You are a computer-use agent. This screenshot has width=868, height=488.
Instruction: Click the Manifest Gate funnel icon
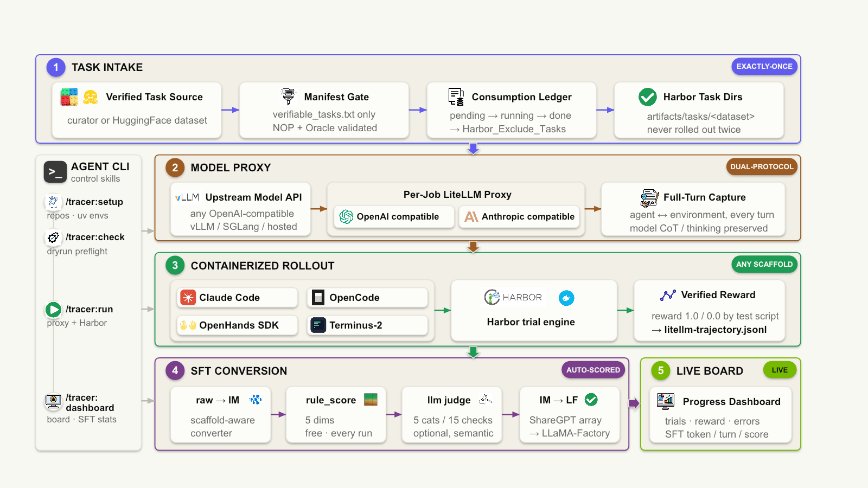(288, 97)
